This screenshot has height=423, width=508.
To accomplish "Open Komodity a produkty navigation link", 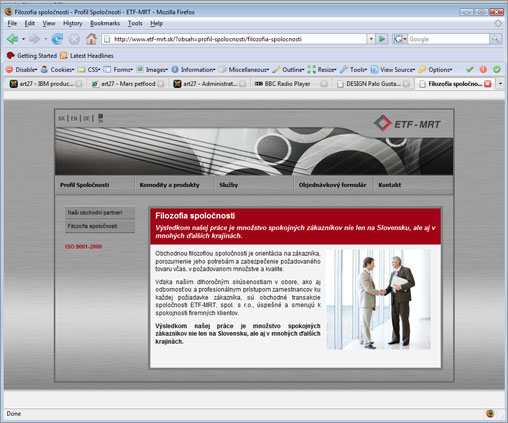I will point(170,185).
